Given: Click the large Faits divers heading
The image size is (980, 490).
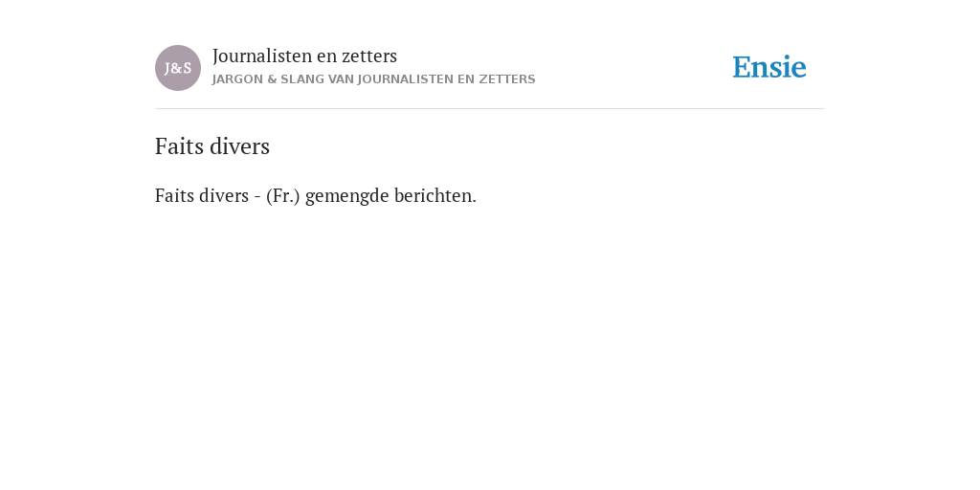Looking at the screenshot, I should [212, 146].
